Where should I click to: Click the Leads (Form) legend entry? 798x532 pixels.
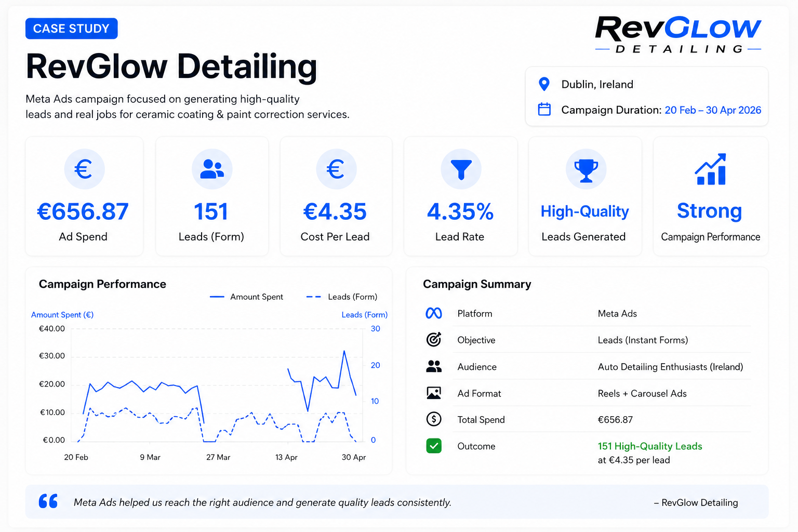click(342, 297)
